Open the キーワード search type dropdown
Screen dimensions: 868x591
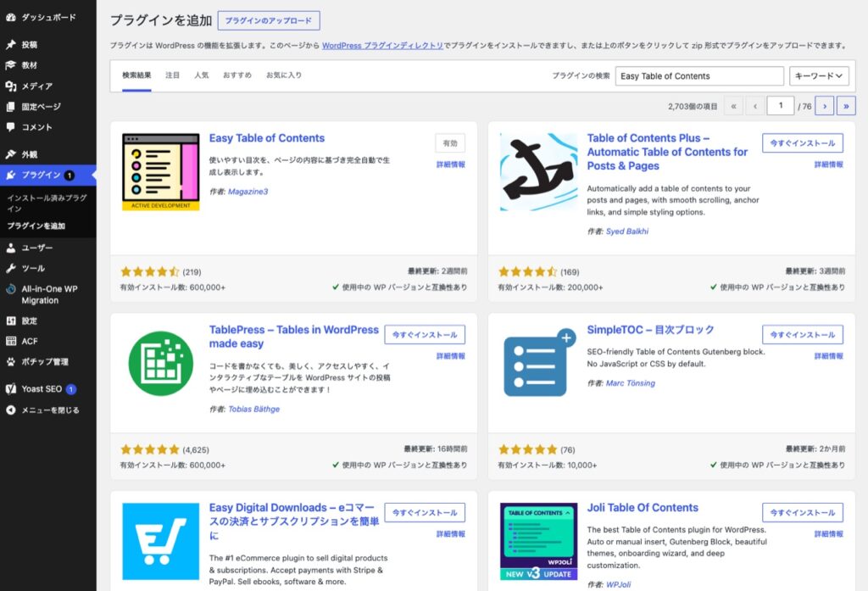(x=818, y=75)
